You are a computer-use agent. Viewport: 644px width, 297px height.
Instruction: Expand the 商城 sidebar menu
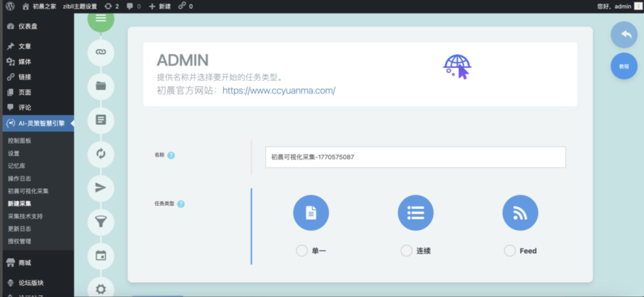pos(25,263)
